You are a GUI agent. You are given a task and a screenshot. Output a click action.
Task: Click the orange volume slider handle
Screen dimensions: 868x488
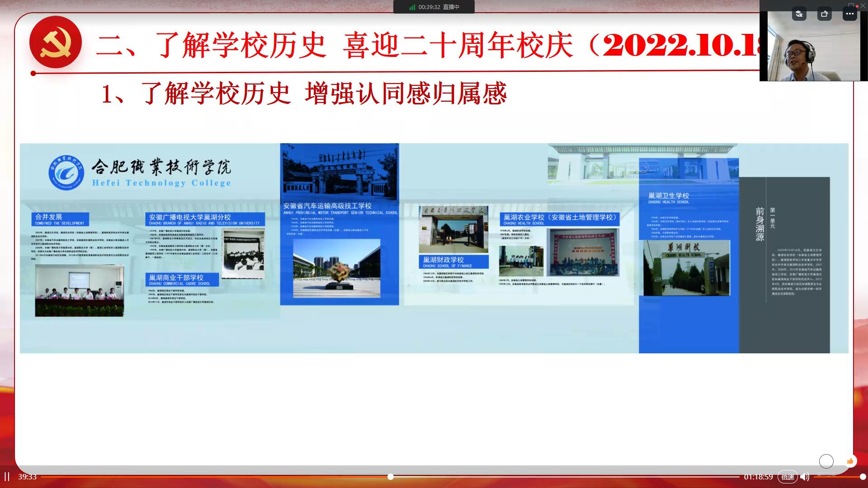coord(863,477)
